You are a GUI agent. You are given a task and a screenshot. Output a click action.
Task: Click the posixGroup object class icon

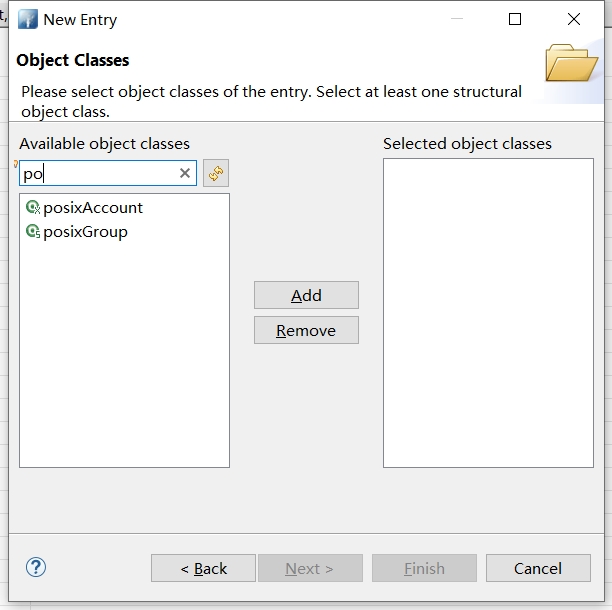tap(32, 232)
